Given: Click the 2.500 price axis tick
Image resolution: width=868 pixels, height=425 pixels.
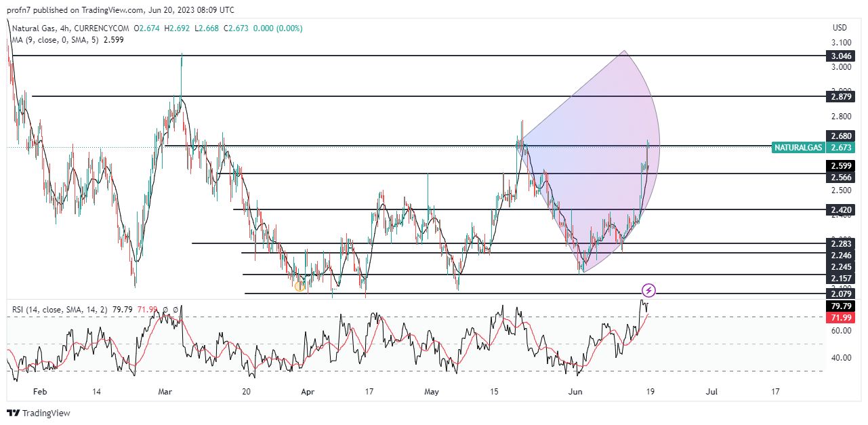Looking at the screenshot, I should click(841, 190).
